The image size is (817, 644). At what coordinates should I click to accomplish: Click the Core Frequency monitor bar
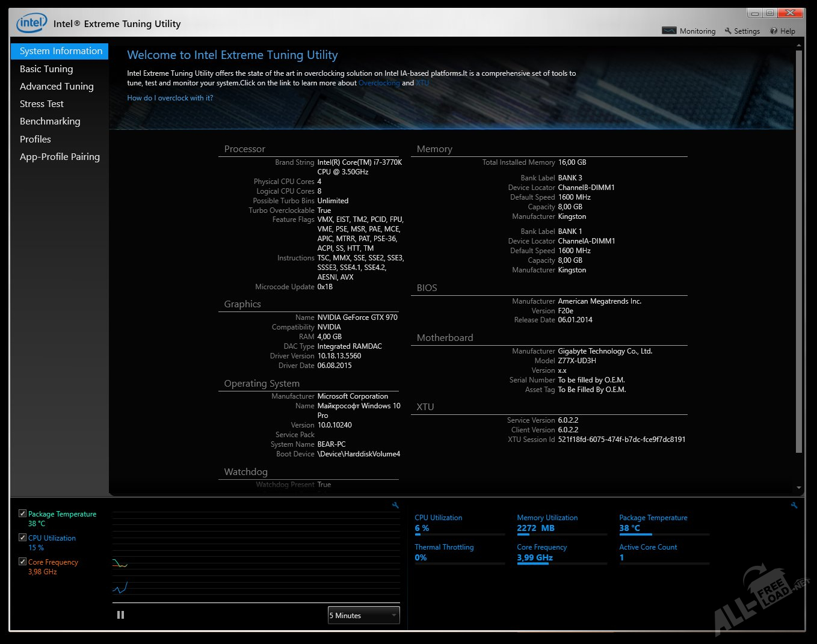[x=561, y=563]
